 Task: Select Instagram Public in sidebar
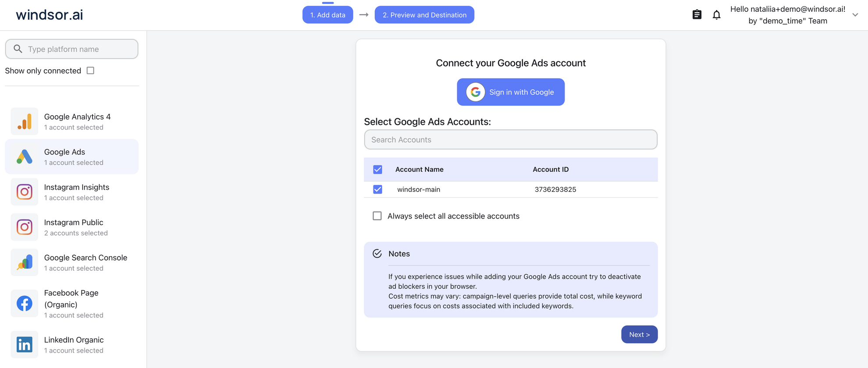click(72, 227)
